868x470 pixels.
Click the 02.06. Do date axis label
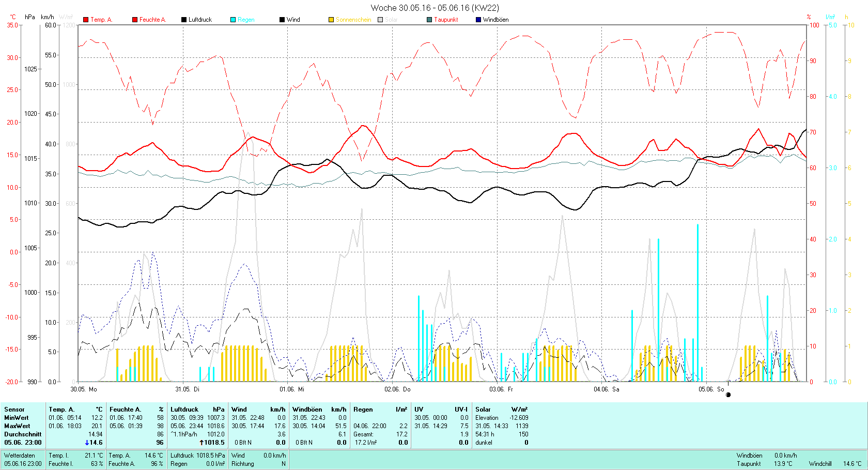point(397,389)
